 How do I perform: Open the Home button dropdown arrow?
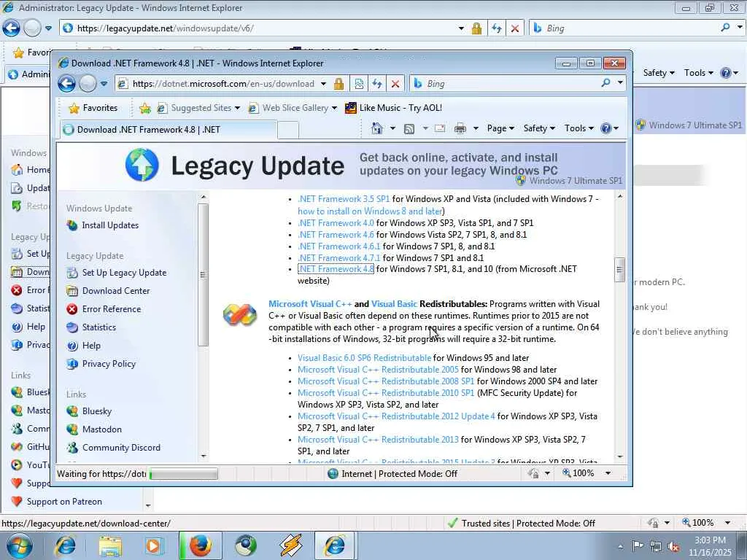(x=392, y=128)
